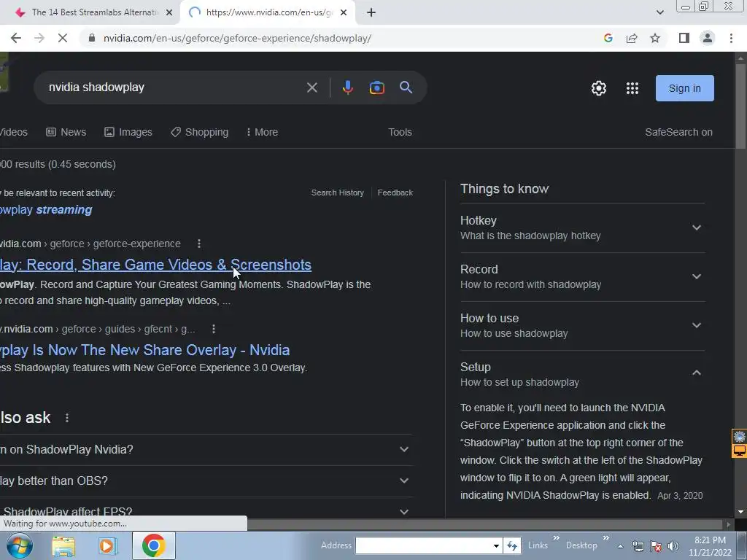The image size is (747, 560).
Task: Open Google quick settings gear
Action: [x=599, y=88]
